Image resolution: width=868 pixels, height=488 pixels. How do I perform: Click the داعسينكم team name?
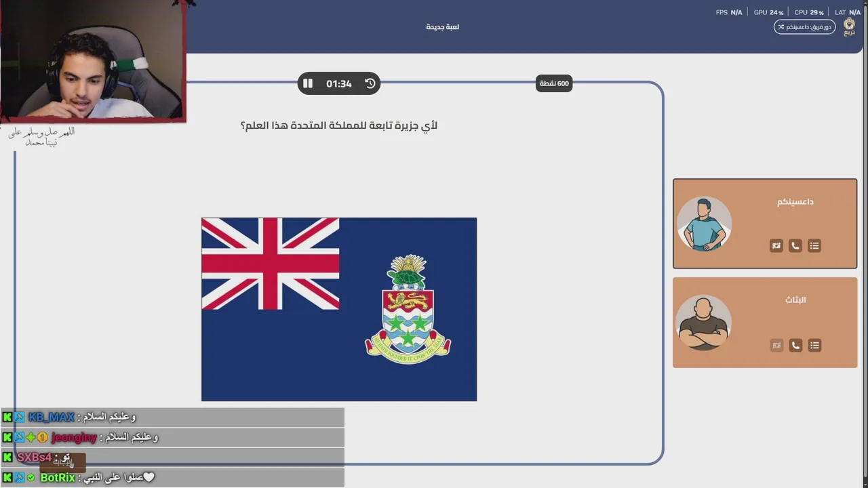(x=795, y=202)
